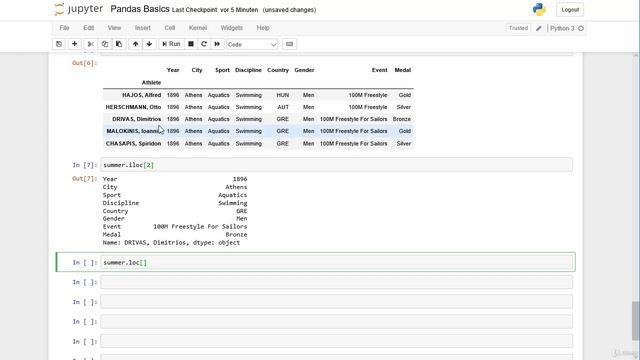Paste cells below with the toolbar icon
Viewport: 640px width, 360px height.
119,44
